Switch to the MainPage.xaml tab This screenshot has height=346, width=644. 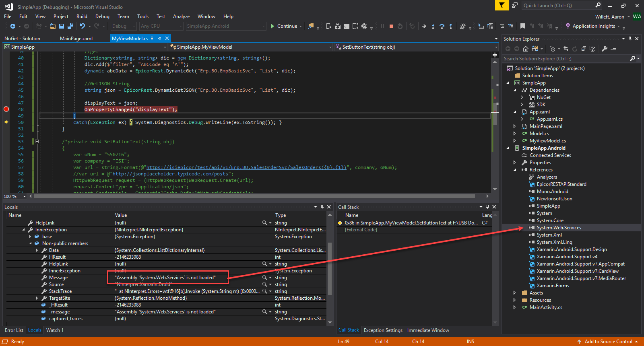pos(76,39)
